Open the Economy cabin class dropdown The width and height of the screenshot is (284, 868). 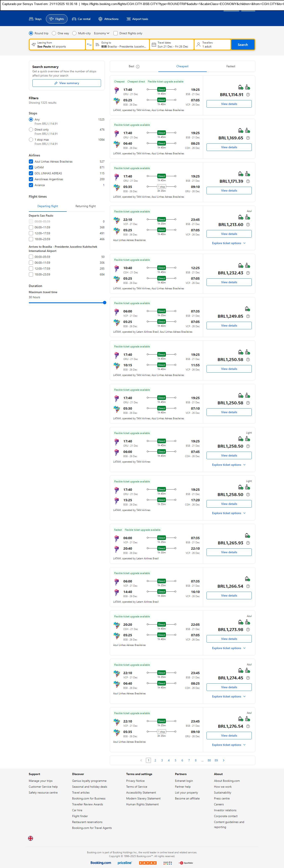(101, 33)
